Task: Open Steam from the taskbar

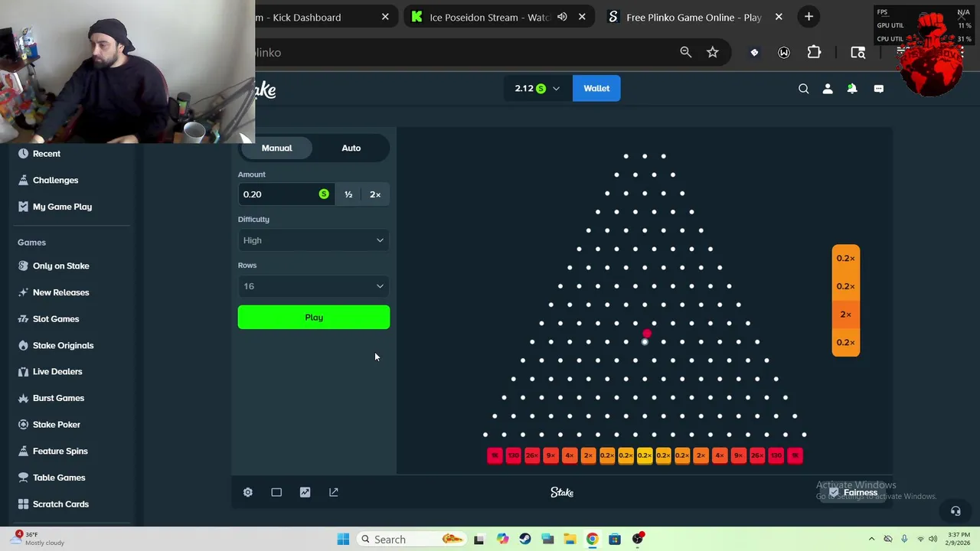Action: pos(524,540)
